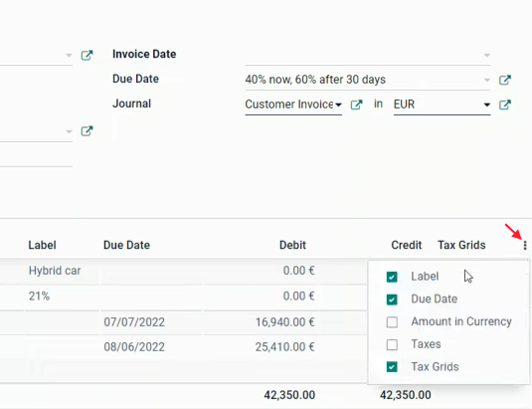
Task: Click the Tax Grids column header
Action: [461, 245]
